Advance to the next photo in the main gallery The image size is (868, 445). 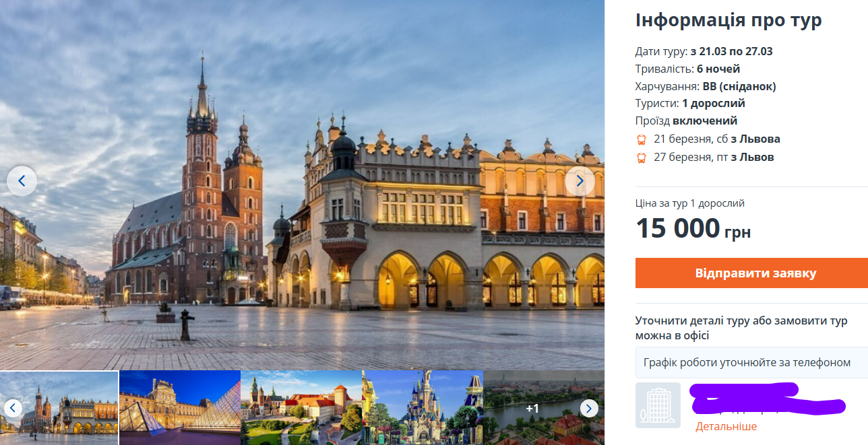[580, 180]
